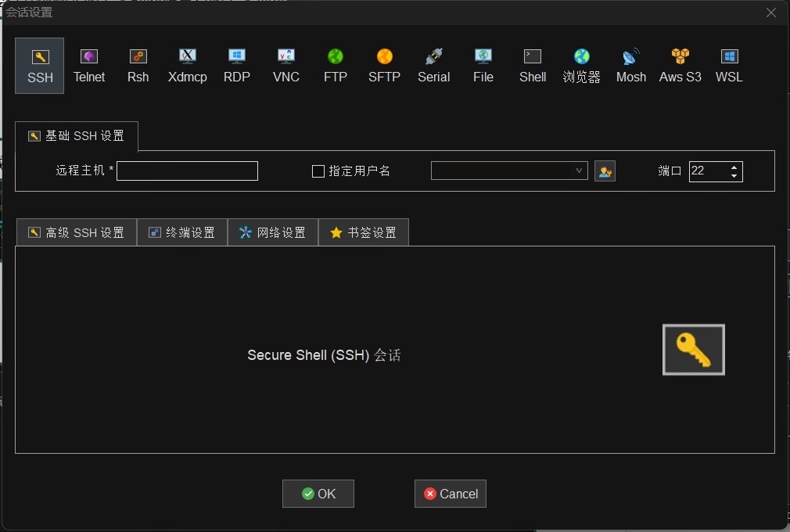Increase the port number with up arrow
The image size is (790, 532).
click(734, 167)
